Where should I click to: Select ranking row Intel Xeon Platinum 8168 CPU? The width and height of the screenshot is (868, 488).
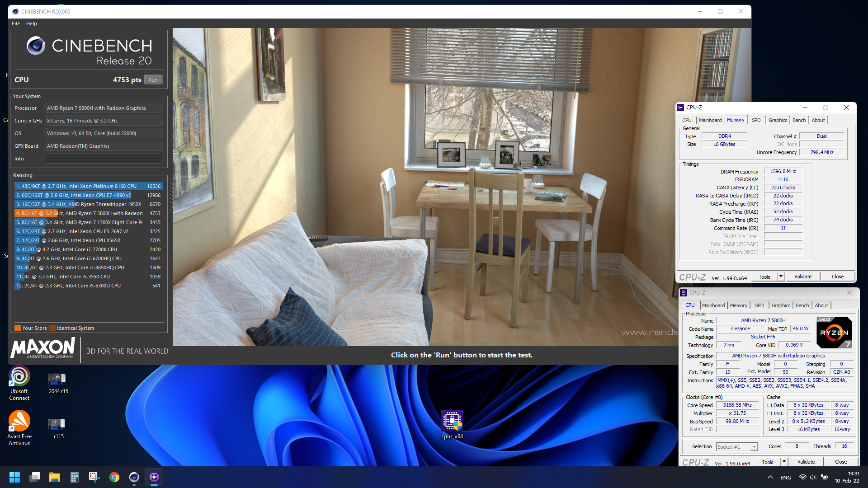(88, 186)
